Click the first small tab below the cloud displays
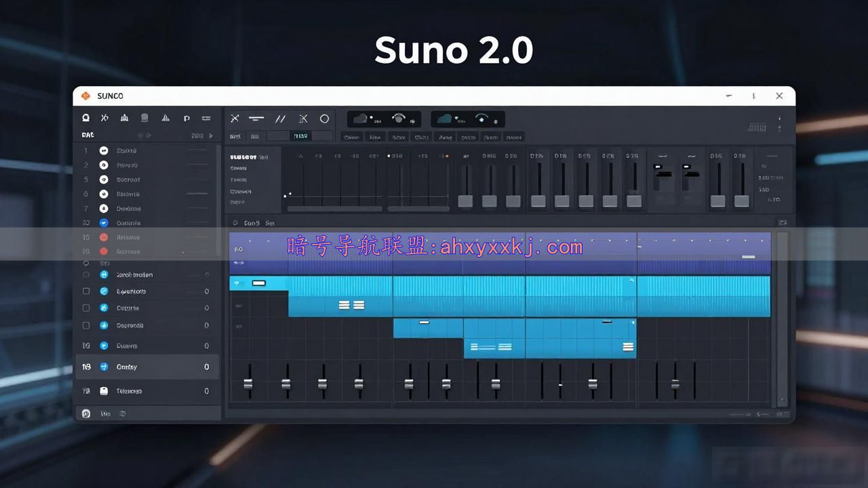Viewport: 868px width, 488px height. (351, 137)
